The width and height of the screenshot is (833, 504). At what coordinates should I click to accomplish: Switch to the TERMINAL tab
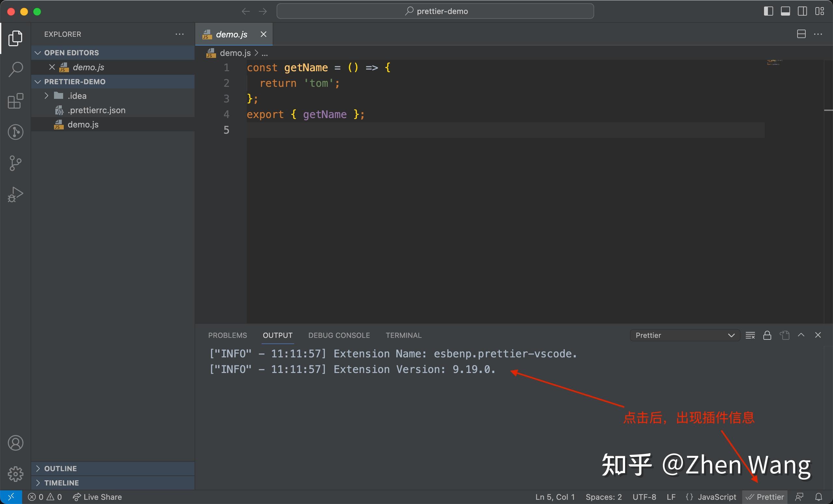tap(403, 335)
